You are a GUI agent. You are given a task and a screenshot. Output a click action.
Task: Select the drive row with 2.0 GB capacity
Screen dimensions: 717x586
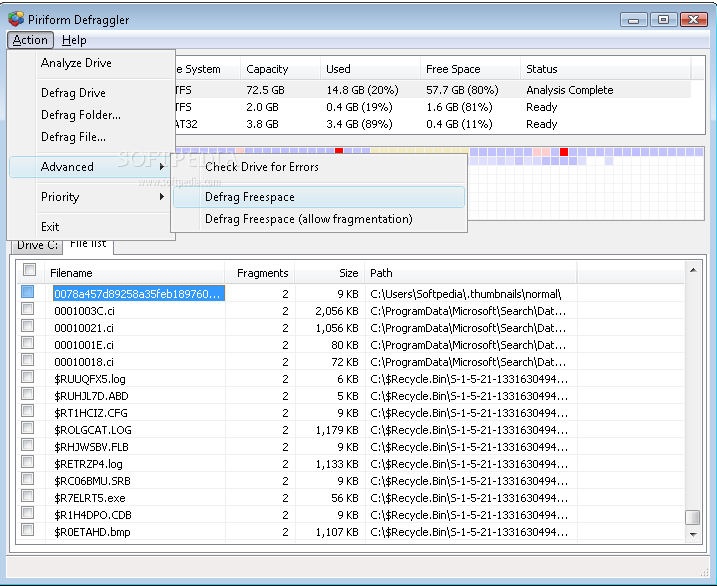pyautogui.click(x=433, y=107)
